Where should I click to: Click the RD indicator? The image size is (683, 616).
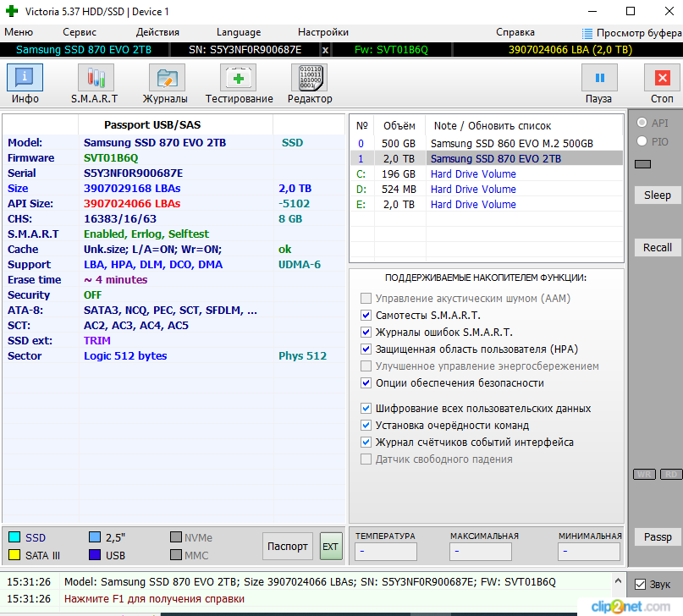pos(671,474)
